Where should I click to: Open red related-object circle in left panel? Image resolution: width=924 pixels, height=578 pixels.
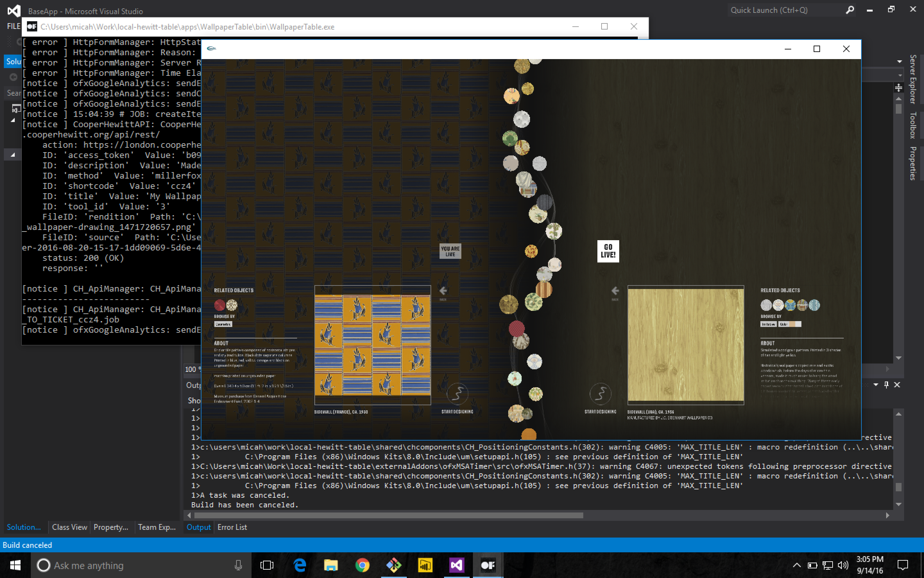(219, 305)
